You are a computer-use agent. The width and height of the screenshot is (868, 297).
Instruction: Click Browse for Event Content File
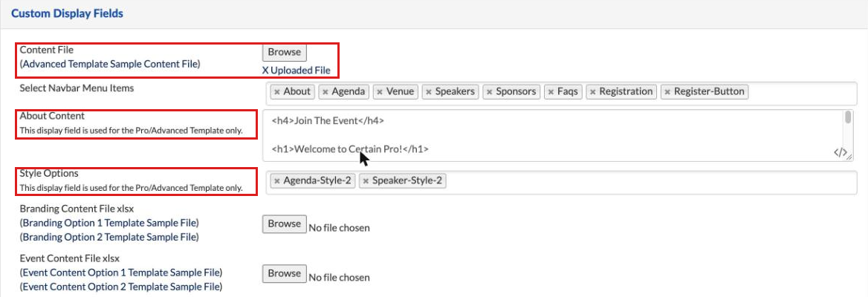point(284,274)
